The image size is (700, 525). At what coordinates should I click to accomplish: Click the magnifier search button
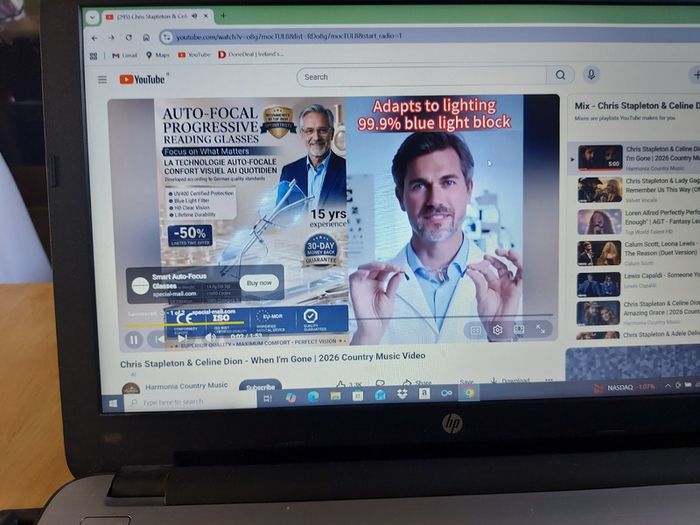pyautogui.click(x=560, y=75)
